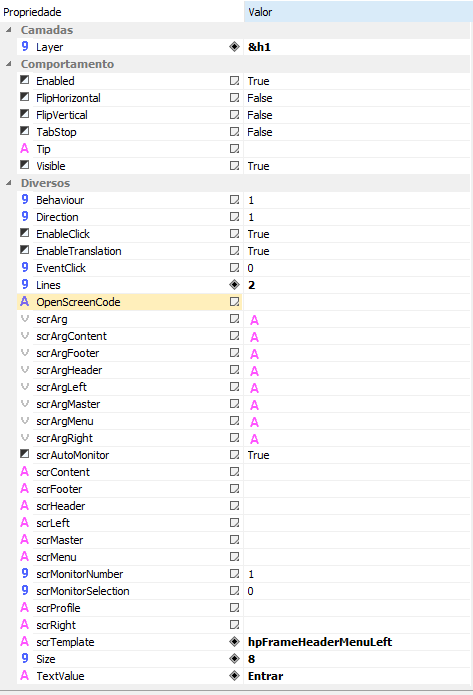This screenshot has width=473, height=695.
Task: Collapse the Camadas category
Action: point(8,30)
